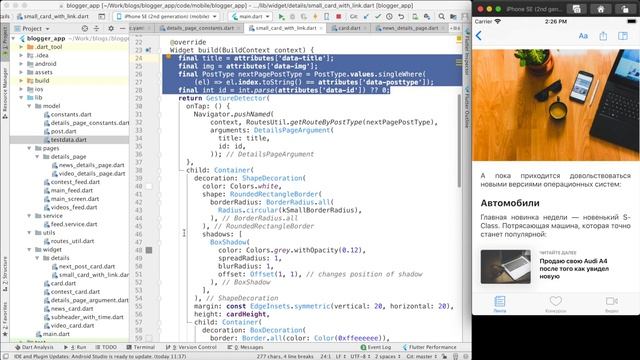Viewport: 640px width, 360px height.
Task: Switch to card.dart editor tab
Action: click(349, 28)
